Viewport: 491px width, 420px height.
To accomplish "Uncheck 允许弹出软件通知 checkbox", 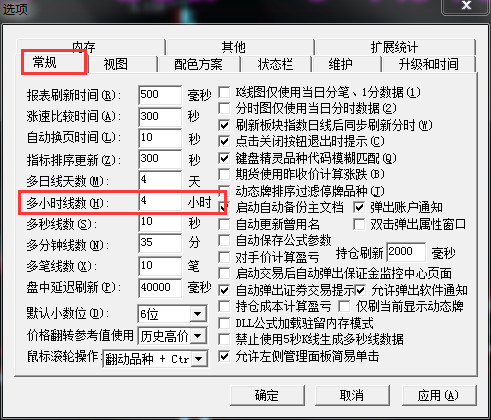I will [x=360, y=290].
